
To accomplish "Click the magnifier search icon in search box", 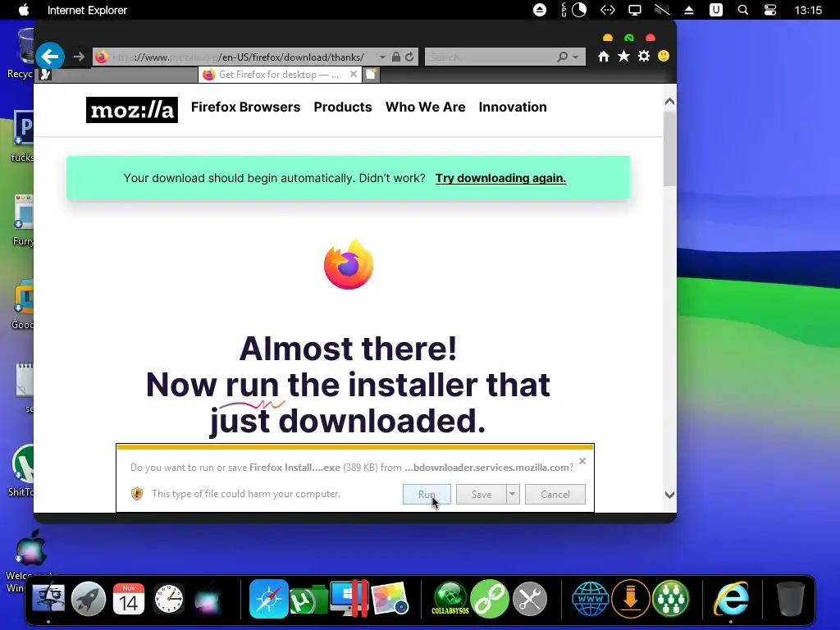I will (562, 57).
